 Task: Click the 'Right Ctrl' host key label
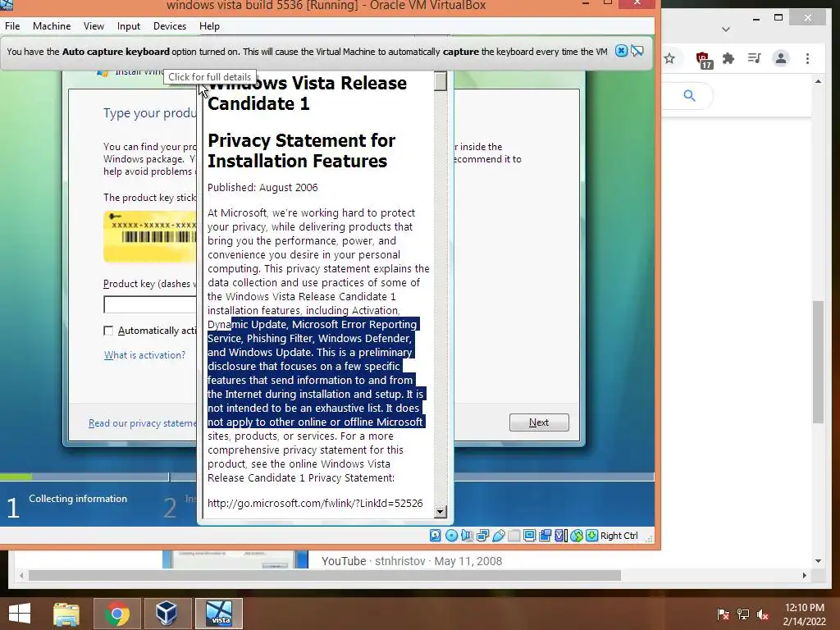pos(619,536)
